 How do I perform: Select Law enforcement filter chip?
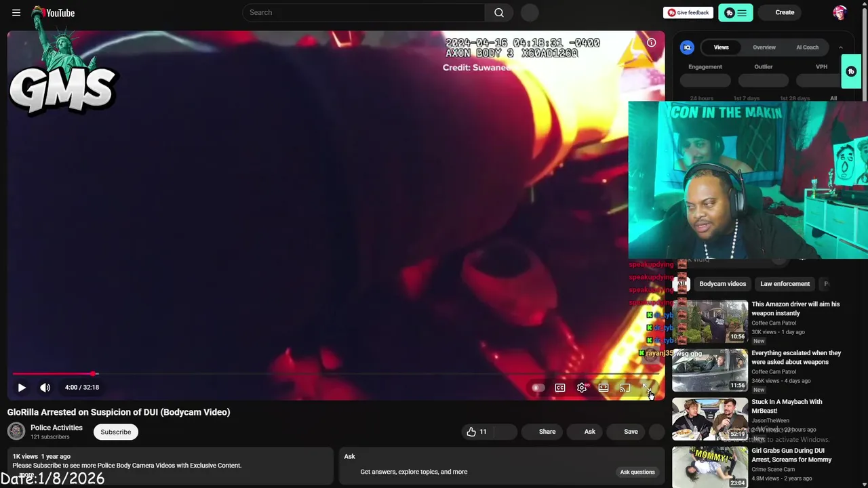click(785, 284)
